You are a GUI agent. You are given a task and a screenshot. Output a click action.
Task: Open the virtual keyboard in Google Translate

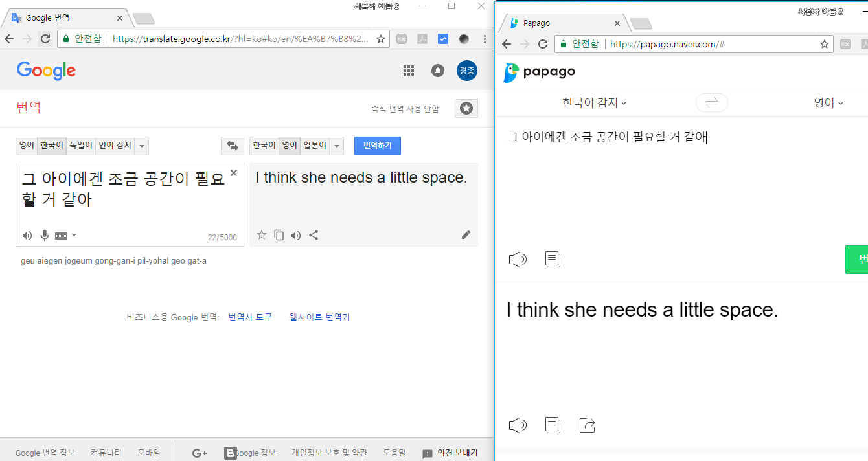tap(62, 236)
